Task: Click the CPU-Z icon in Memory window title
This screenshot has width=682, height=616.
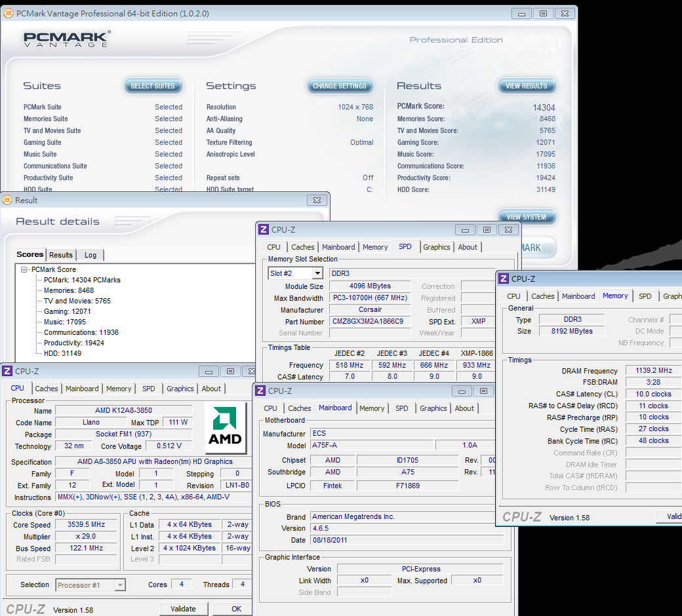Action: click(504, 279)
